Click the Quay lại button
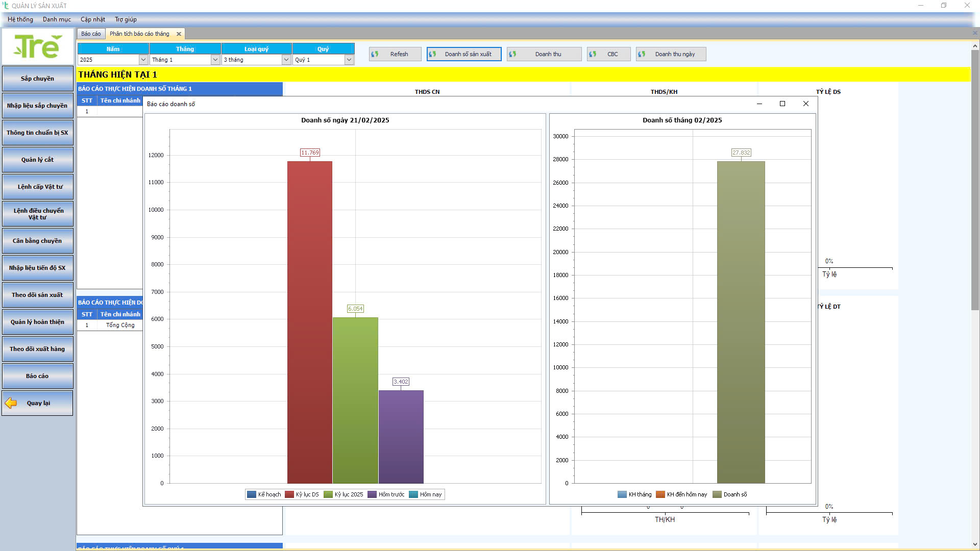The height and width of the screenshot is (551, 980). 38,403
